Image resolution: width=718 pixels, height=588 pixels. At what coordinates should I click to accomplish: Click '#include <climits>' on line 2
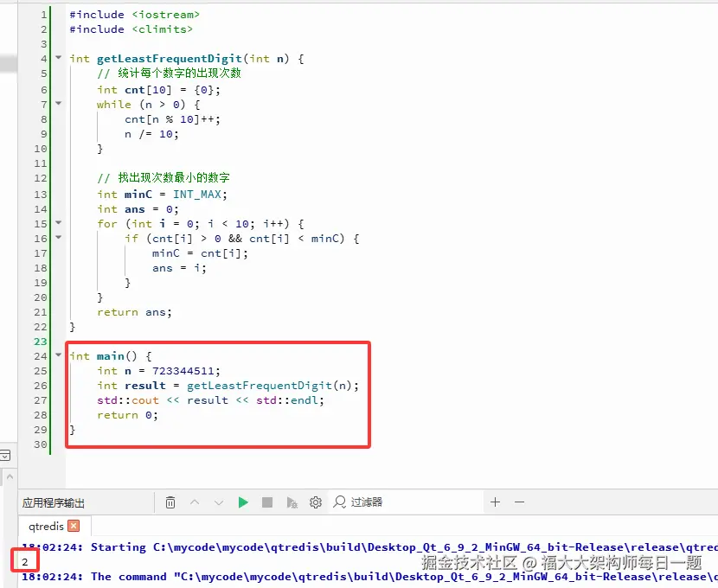pyautogui.click(x=131, y=29)
